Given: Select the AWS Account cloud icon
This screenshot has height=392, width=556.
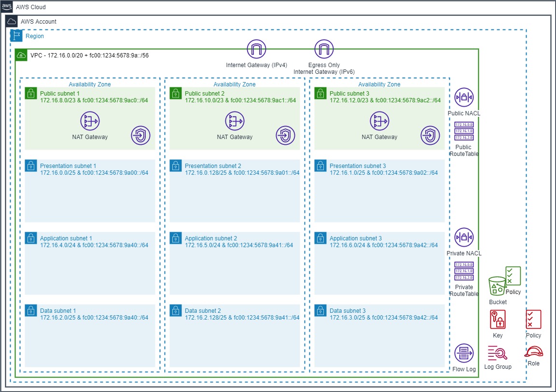Looking at the screenshot, I should coord(12,21).
